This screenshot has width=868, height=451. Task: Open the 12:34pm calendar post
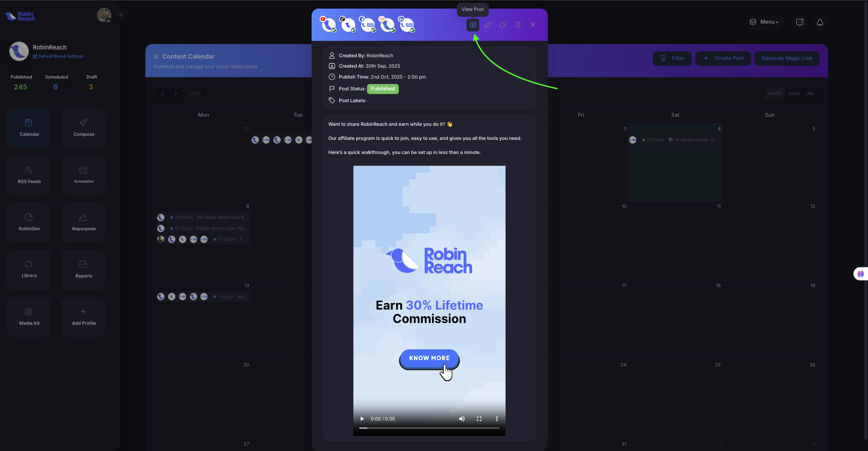point(203,239)
